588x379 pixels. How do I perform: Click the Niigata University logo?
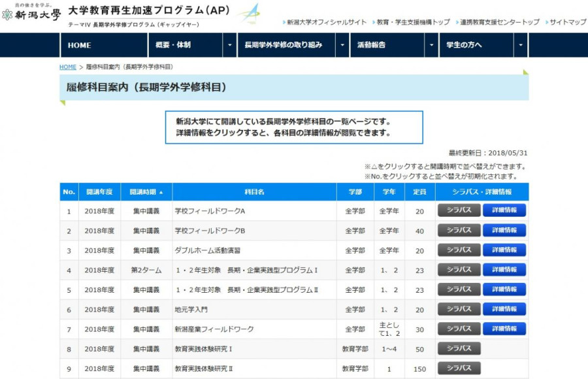point(31,12)
